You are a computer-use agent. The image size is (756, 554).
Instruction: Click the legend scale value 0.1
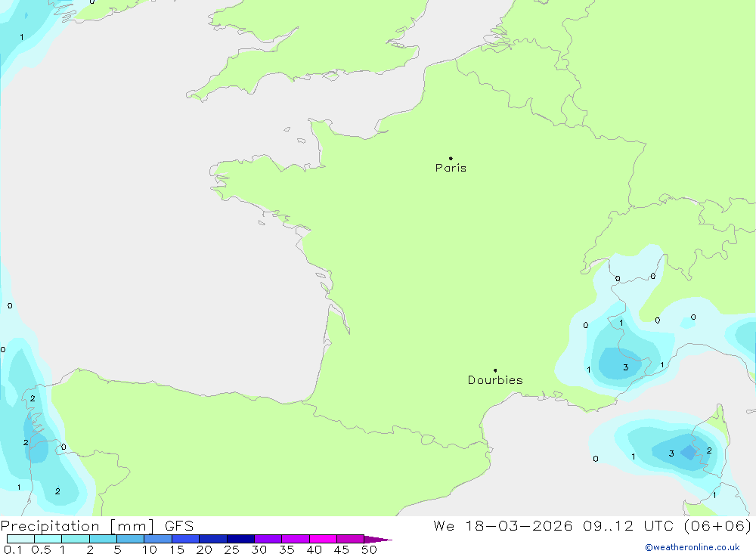[13, 549]
